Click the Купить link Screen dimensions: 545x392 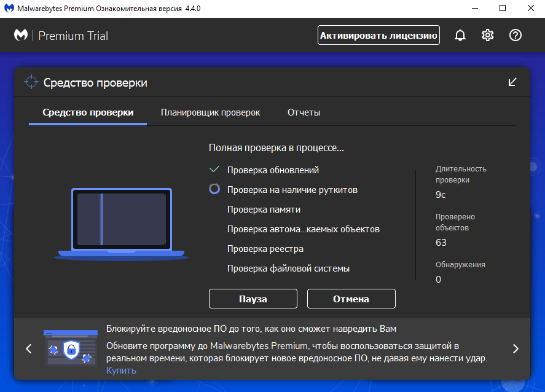point(121,370)
